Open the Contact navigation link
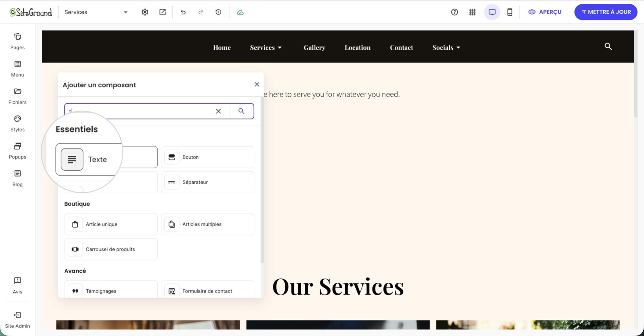Image resolution: width=644 pixels, height=336 pixels. tap(401, 47)
